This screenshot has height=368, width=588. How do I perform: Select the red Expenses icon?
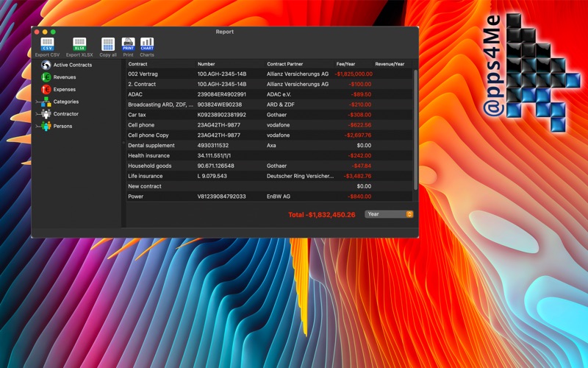point(46,89)
